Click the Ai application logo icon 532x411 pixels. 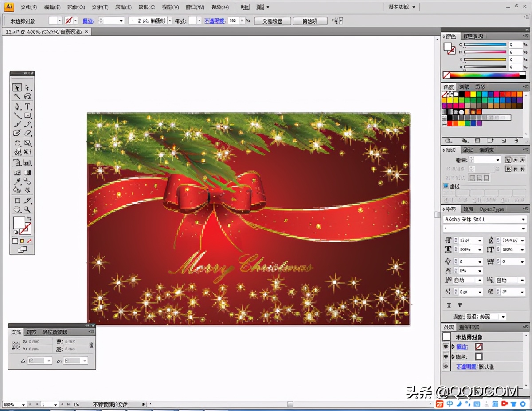tap(9, 7)
